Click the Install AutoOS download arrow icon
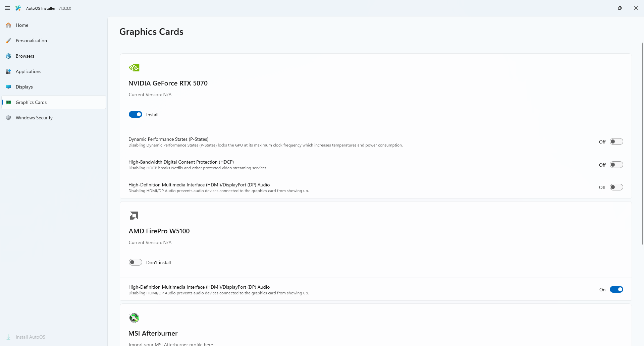The width and height of the screenshot is (644, 346). [x=8, y=337]
